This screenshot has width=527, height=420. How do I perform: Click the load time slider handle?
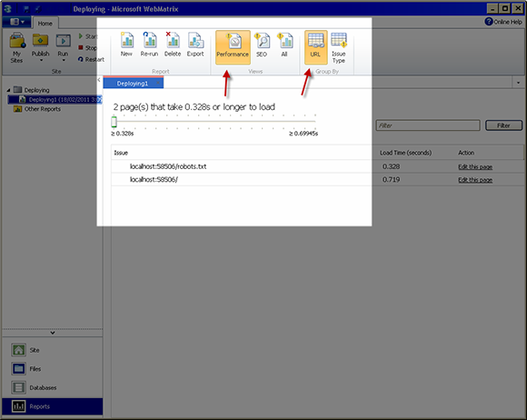(114, 122)
